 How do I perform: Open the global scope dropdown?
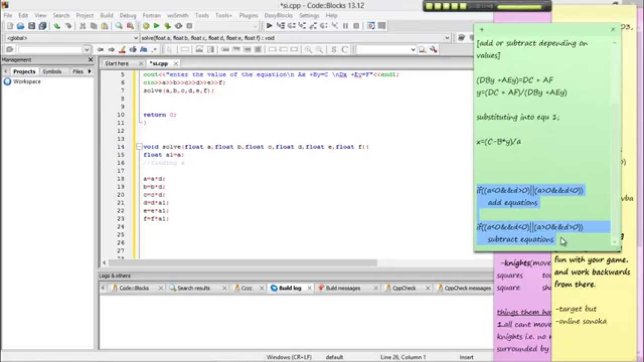point(136,38)
